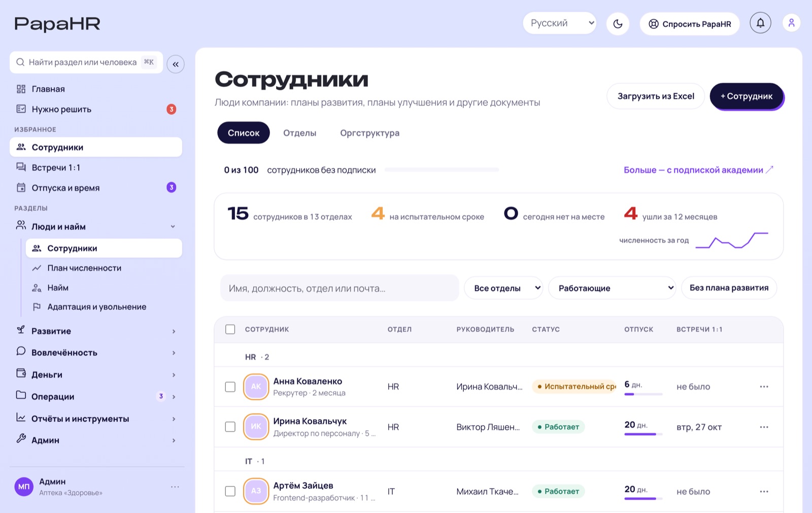Click the Админ wrench icon
Viewport: 812px width, 513px height.
click(21, 438)
